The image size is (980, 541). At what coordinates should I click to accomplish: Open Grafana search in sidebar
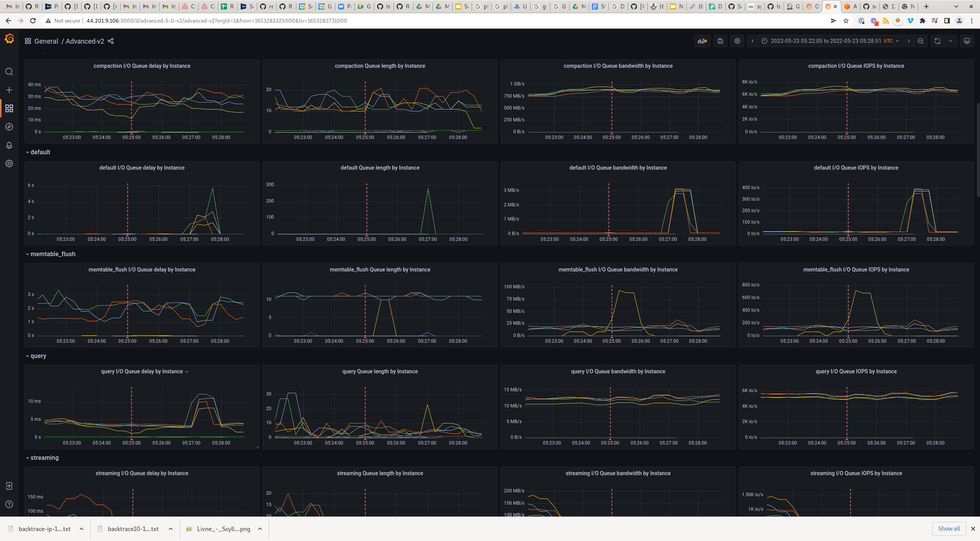coord(9,72)
